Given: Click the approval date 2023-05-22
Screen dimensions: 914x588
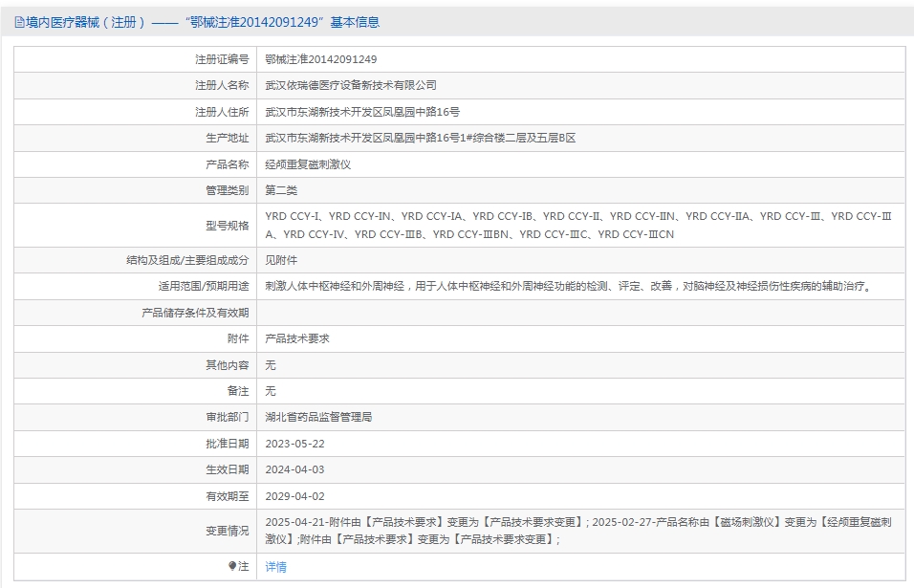Looking at the screenshot, I should (x=295, y=444).
